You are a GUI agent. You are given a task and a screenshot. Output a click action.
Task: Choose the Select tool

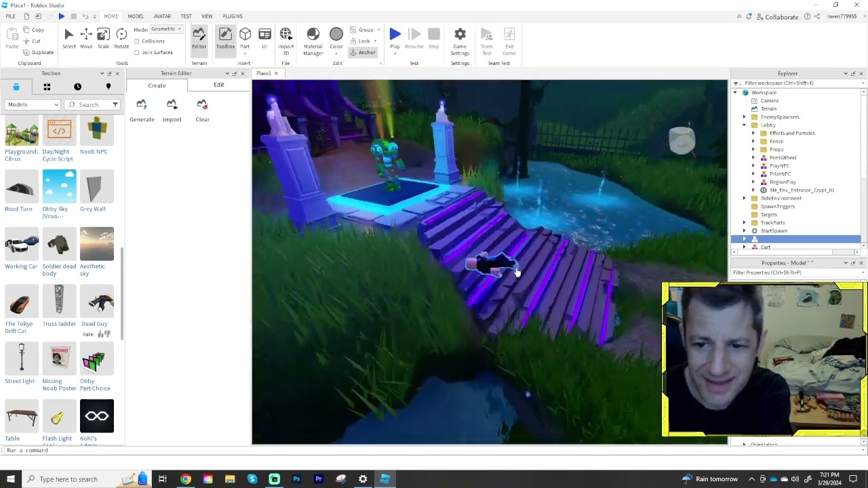[x=68, y=39]
